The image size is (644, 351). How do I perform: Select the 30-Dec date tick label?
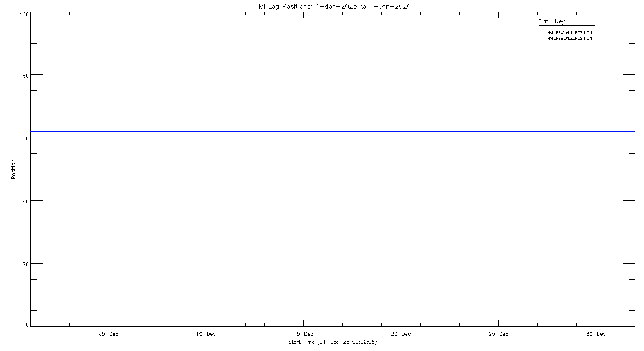[596, 334]
